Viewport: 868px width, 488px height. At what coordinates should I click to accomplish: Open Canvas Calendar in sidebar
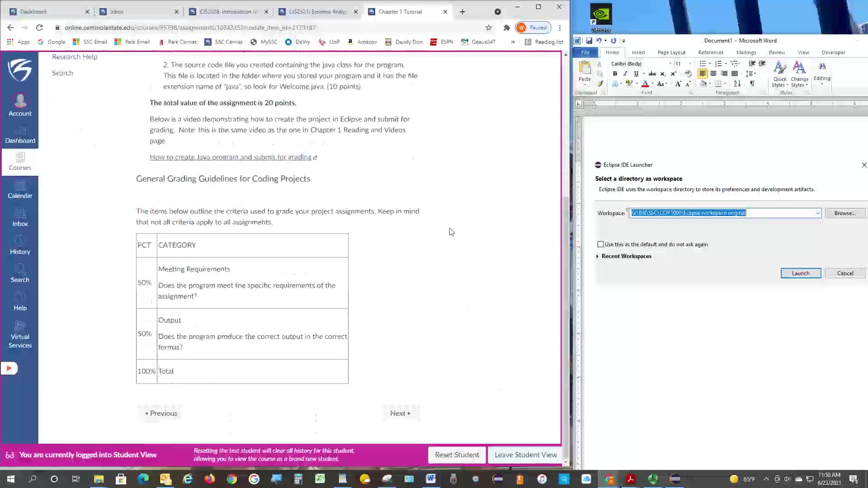(x=20, y=190)
